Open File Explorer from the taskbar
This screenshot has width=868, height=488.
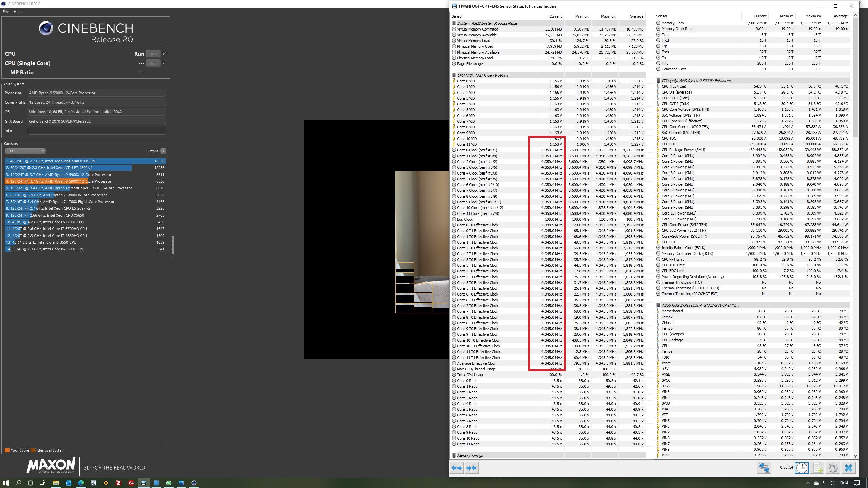(x=56, y=483)
